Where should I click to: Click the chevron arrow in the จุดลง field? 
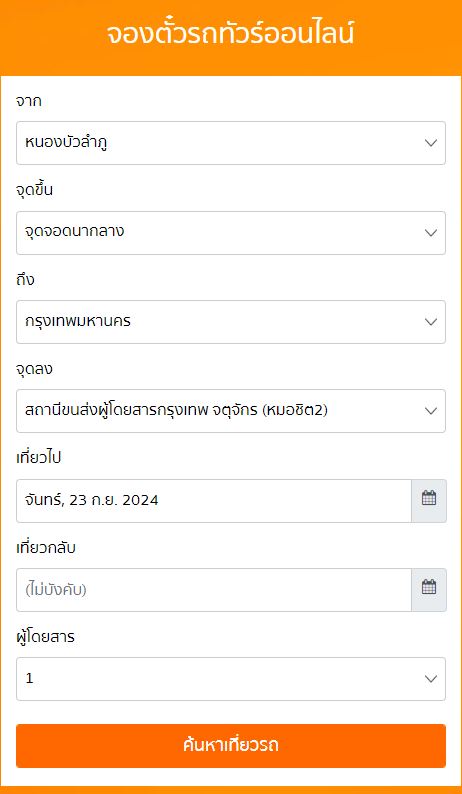pyautogui.click(x=431, y=411)
